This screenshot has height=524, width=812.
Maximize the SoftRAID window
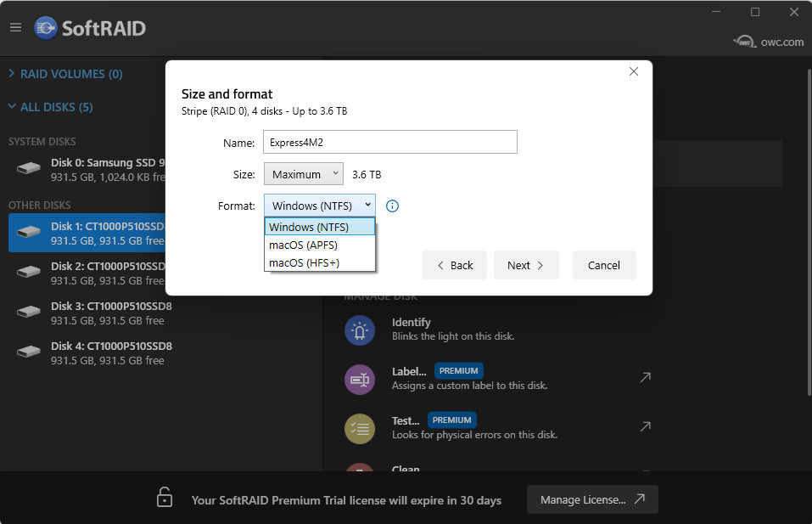[755, 12]
